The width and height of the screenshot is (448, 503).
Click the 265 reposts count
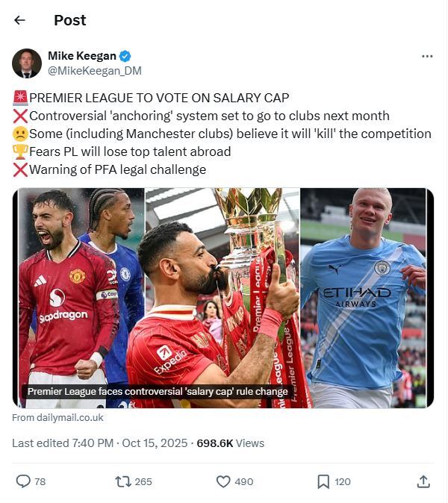point(143,482)
